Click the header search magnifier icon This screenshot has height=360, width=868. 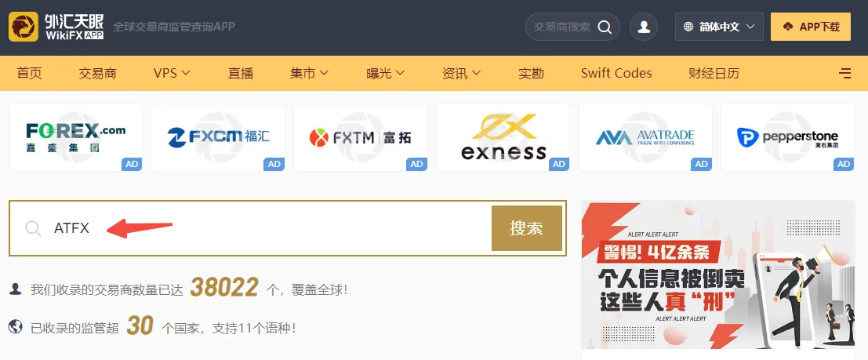pyautogui.click(x=605, y=27)
